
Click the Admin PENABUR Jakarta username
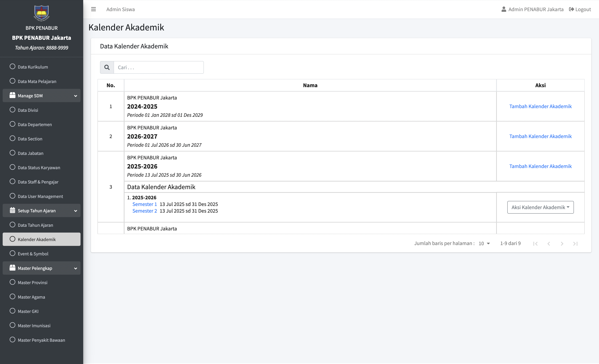tap(536, 9)
